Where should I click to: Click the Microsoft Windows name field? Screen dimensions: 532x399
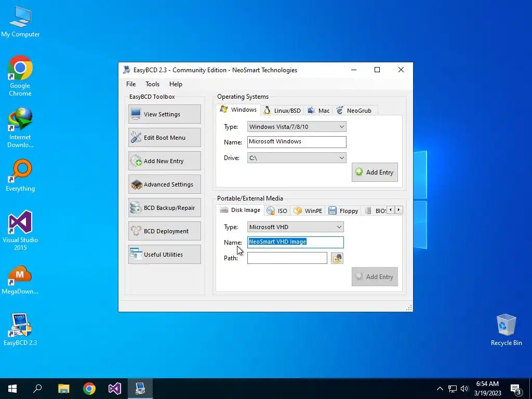click(297, 142)
